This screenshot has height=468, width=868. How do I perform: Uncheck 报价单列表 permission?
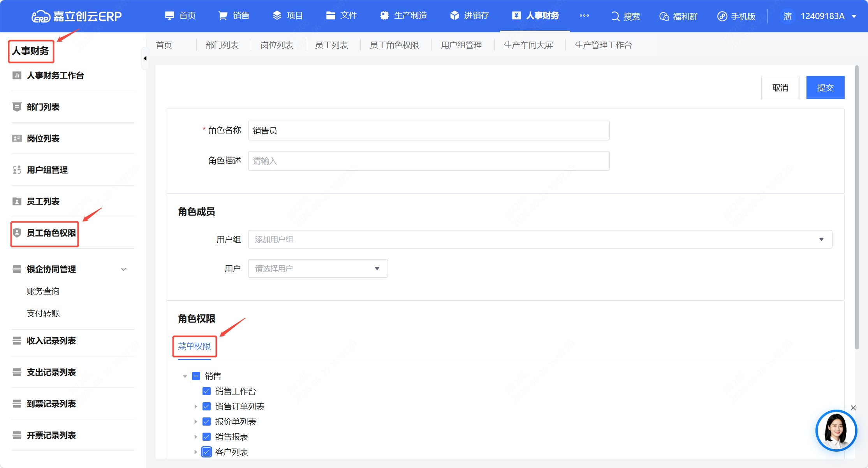[x=207, y=422]
